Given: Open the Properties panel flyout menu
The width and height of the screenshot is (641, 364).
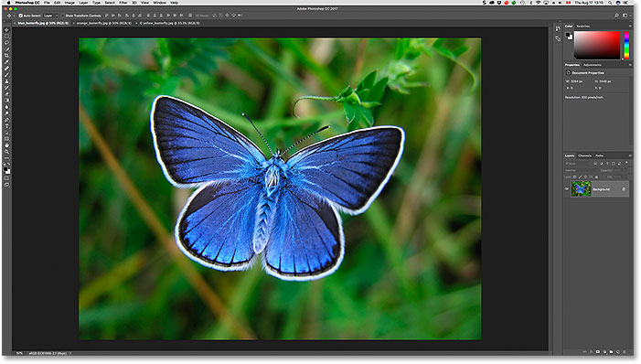Looking at the screenshot, I should click(630, 65).
